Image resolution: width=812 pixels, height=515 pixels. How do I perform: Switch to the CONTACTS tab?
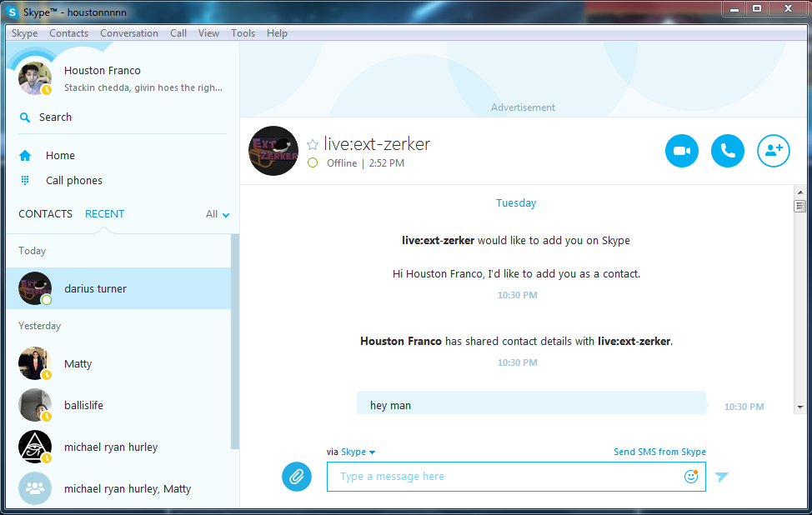click(46, 214)
